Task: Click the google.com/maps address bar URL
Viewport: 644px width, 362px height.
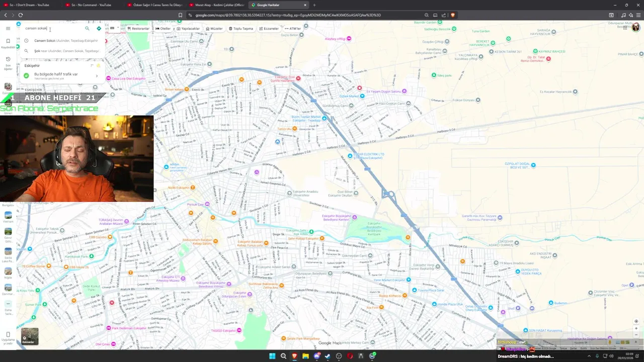Action: pyautogui.click(x=288, y=15)
